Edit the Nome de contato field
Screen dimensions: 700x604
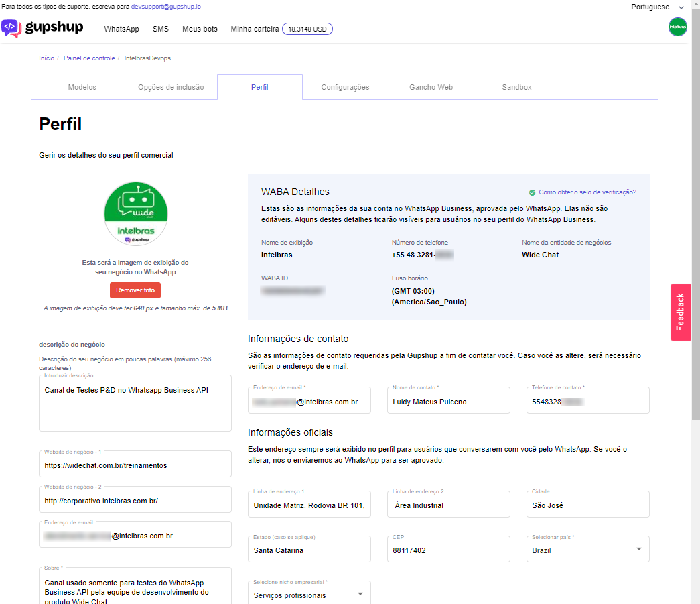(449, 400)
